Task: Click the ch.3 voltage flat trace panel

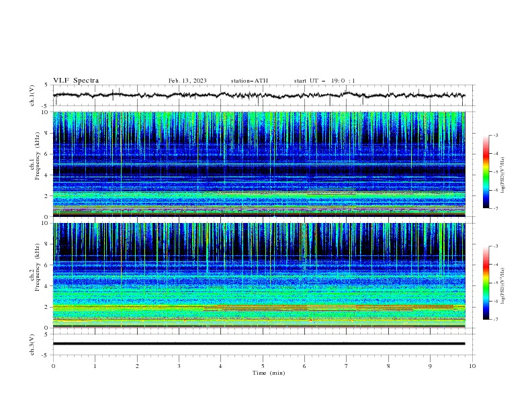Action: click(263, 345)
